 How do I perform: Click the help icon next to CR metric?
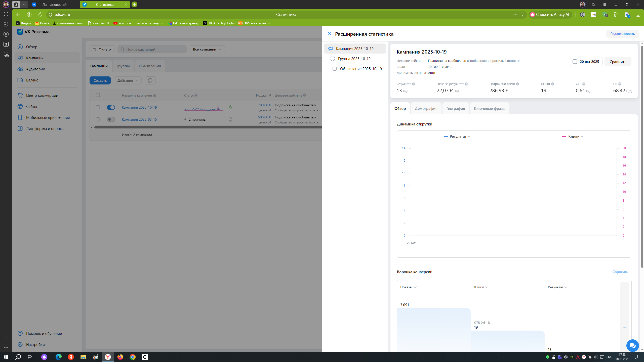620,84
